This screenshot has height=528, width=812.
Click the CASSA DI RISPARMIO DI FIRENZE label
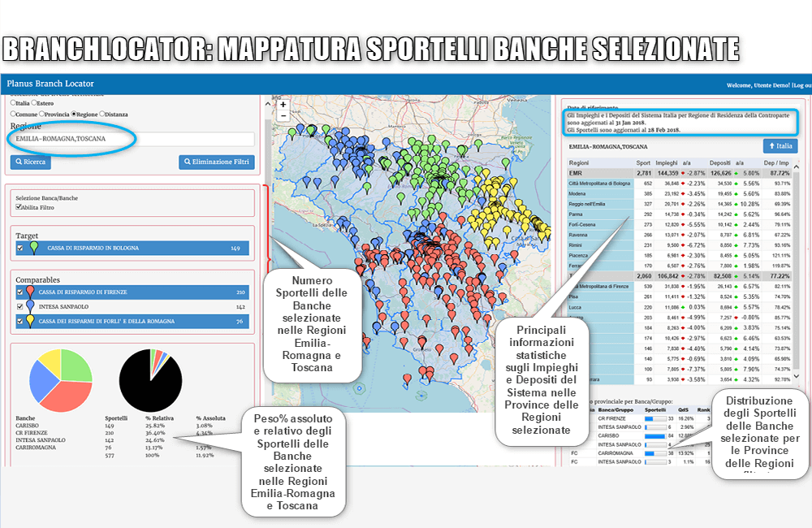83,292
